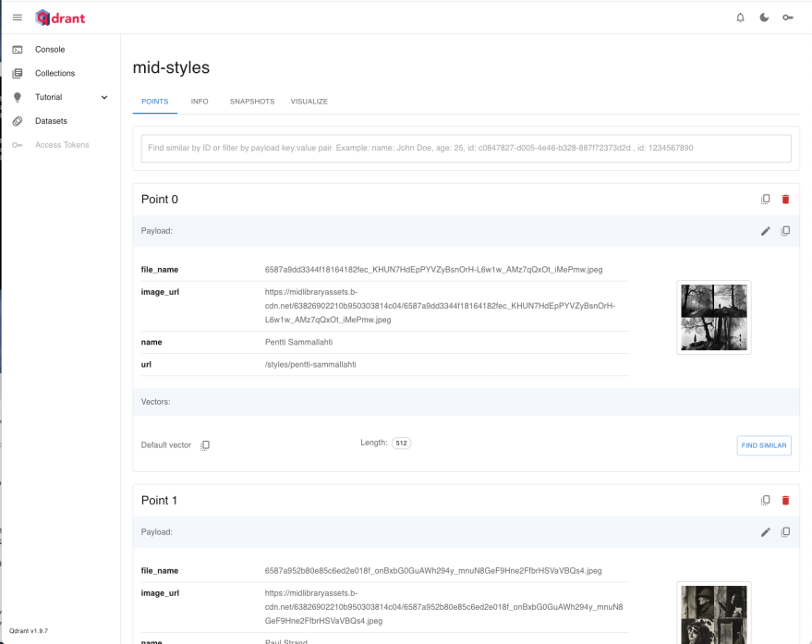Delete Point 1 with red trash icon
Image resolution: width=812 pixels, height=644 pixels.
(x=786, y=500)
